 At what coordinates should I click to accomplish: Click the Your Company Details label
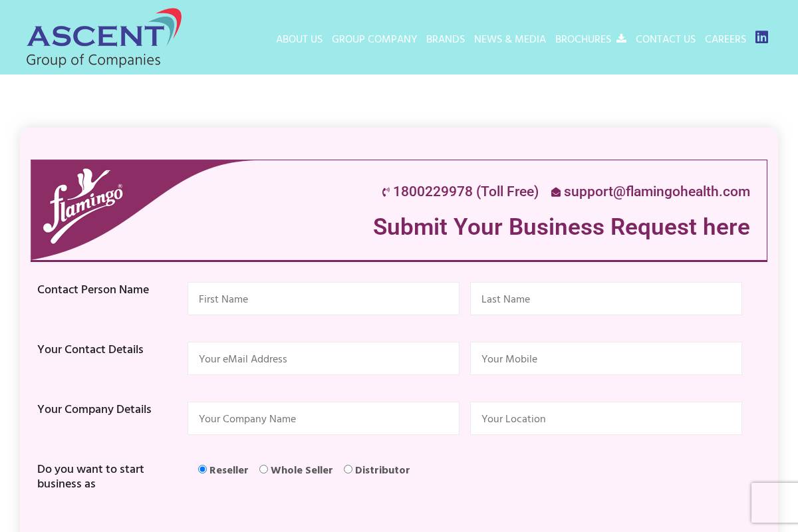coord(94,410)
